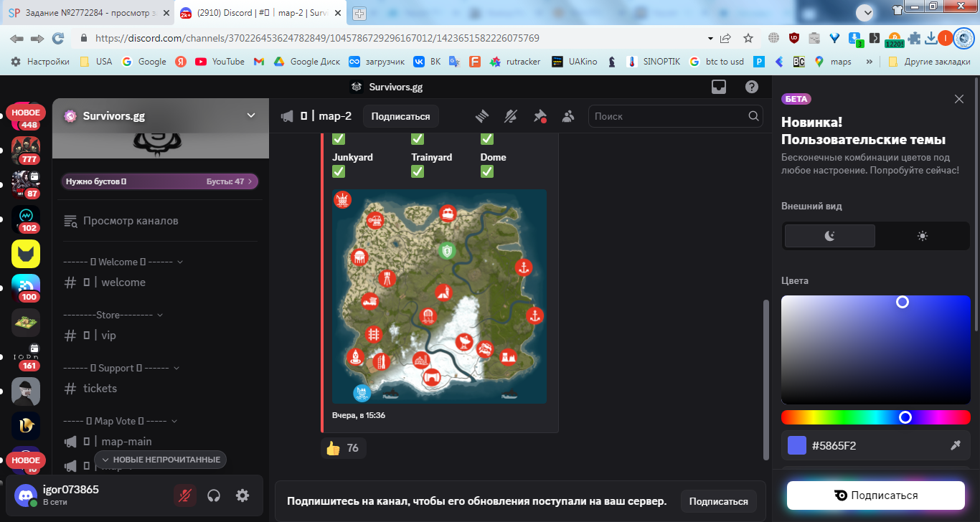Bookmark this page with the star icon
The image size is (980, 522).
pyautogui.click(x=748, y=38)
